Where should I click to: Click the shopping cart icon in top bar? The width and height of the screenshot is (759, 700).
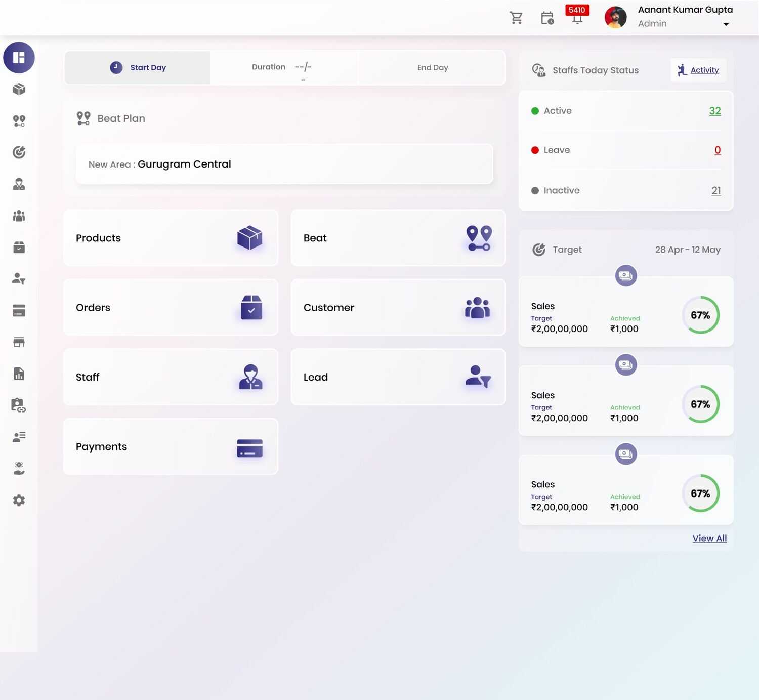click(x=516, y=17)
